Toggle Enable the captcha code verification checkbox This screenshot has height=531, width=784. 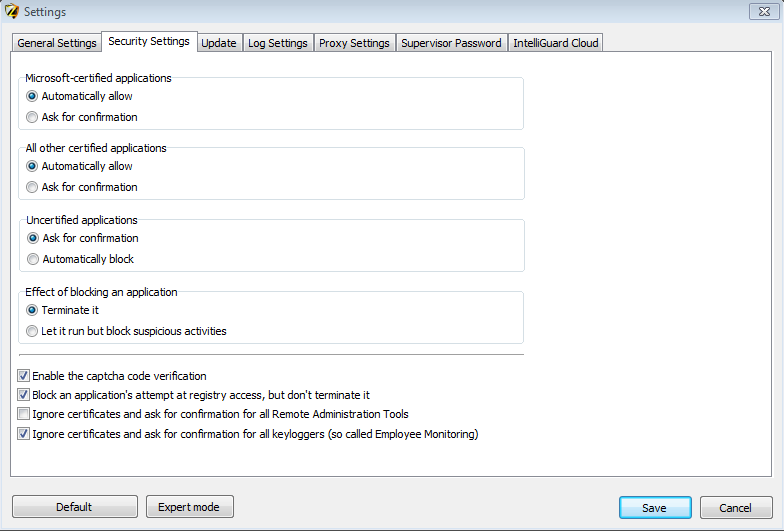pyautogui.click(x=24, y=376)
